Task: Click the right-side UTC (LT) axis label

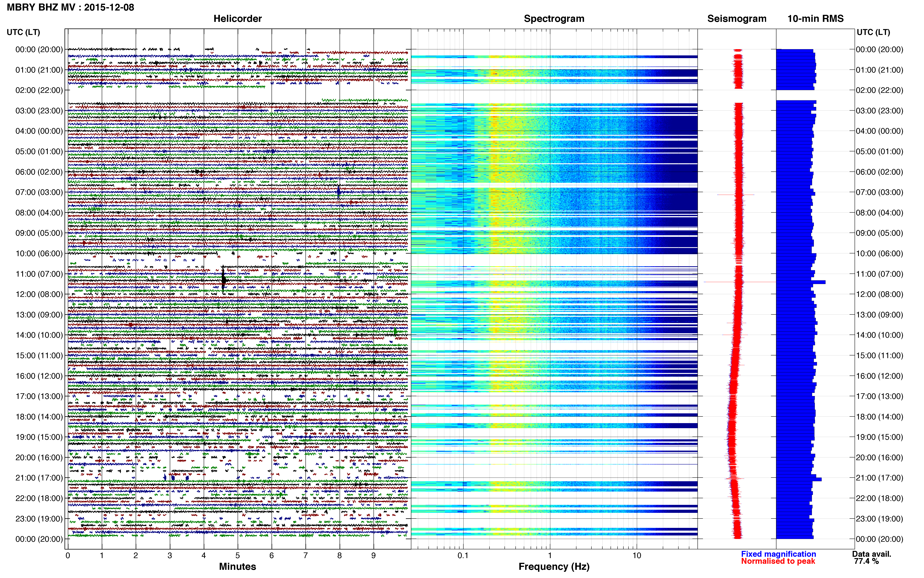Action: 873,32
